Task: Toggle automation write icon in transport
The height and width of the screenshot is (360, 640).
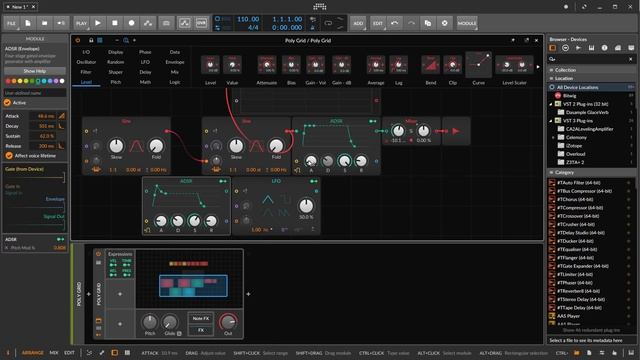Action: tap(148, 23)
